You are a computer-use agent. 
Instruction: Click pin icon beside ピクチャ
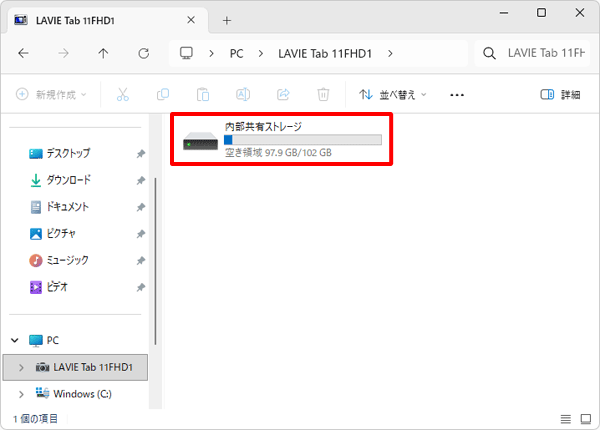point(141,234)
